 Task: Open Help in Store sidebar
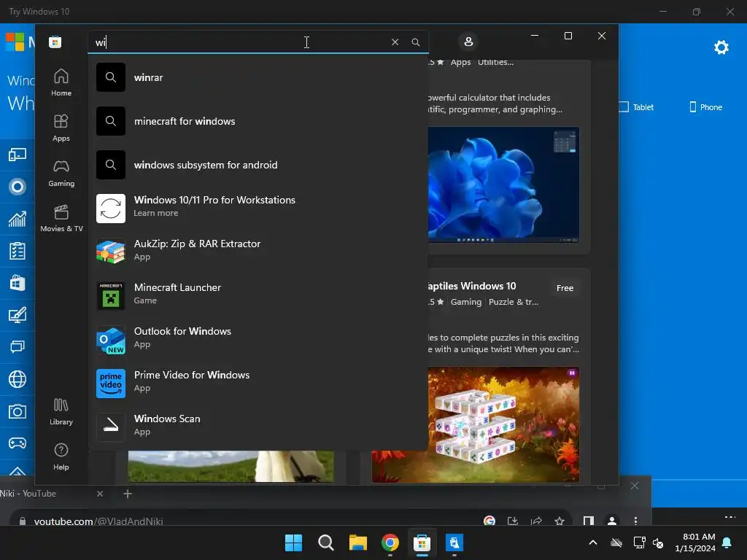[61, 456]
